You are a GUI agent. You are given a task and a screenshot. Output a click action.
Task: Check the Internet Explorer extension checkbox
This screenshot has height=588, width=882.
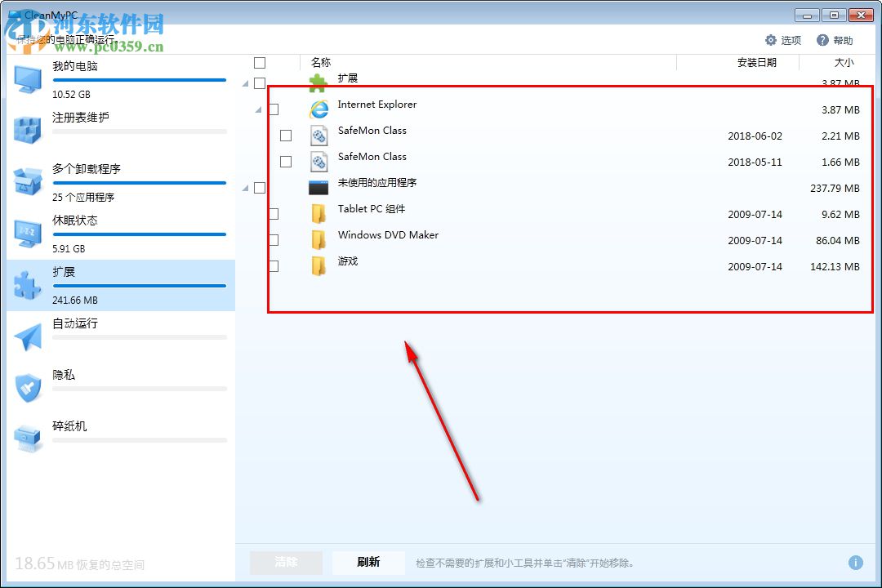click(x=274, y=109)
